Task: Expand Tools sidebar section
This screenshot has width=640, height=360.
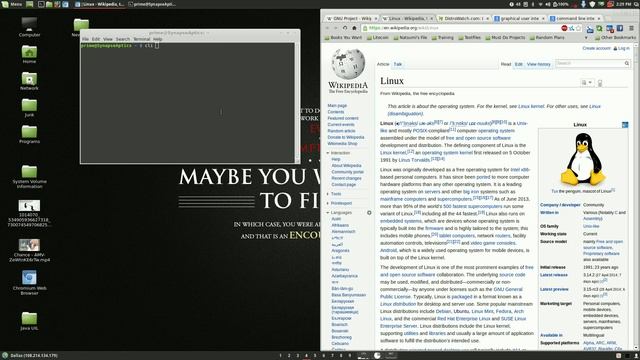Action: (334, 194)
